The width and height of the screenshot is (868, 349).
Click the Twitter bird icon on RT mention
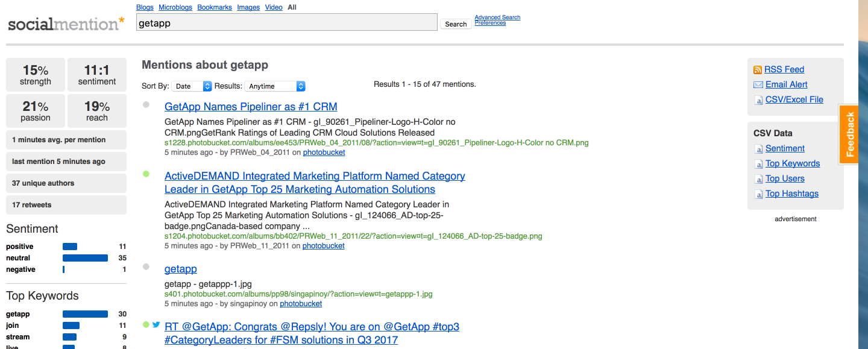(156, 324)
